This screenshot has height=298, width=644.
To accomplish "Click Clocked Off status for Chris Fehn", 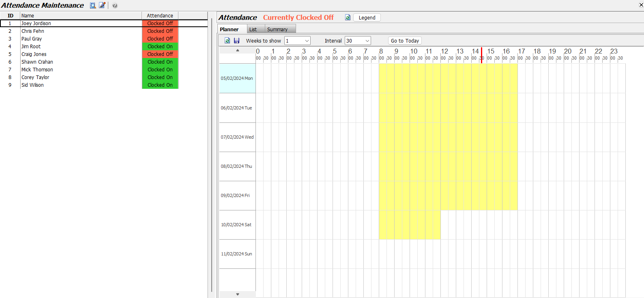I will [x=160, y=31].
